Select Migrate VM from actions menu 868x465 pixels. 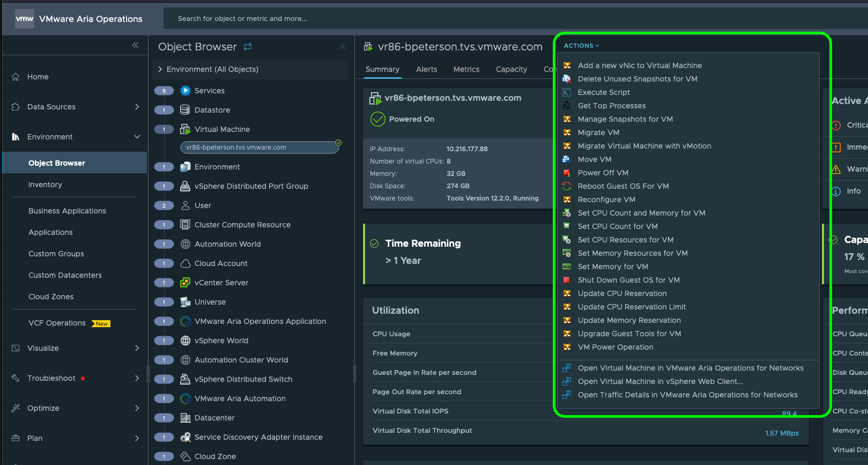[598, 132]
